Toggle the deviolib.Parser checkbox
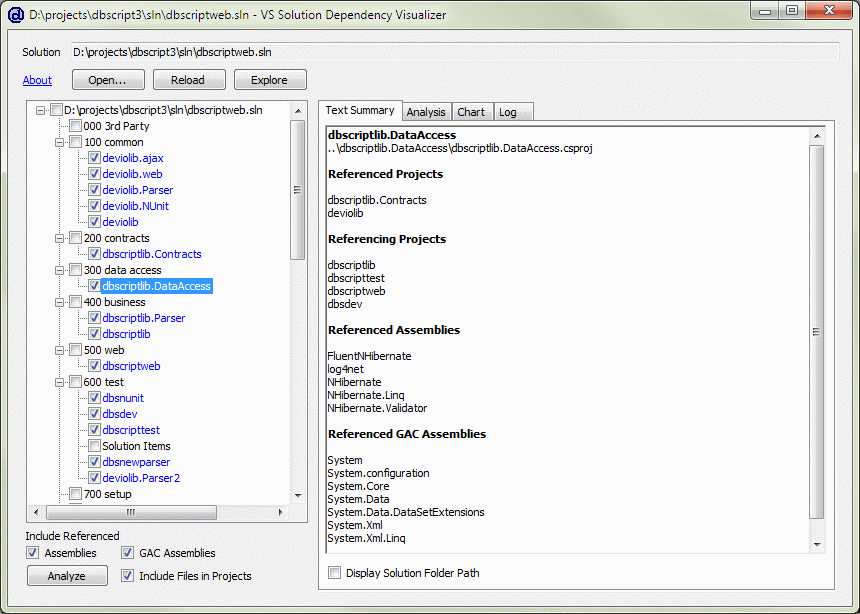The image size is (860, 614). pyautogui.click(x=94, y=190)
